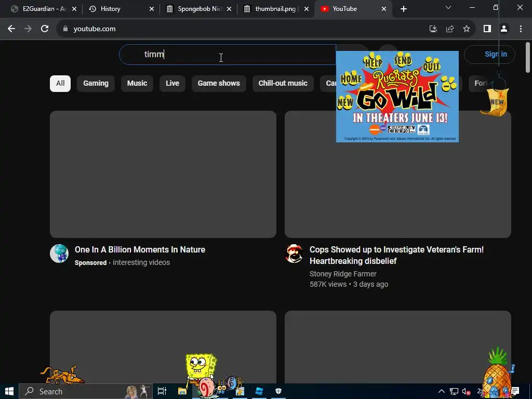The height and width of the screenshot is (399, 532).
Task: Click the Sign in button
Action: pyautogui.click(x=489, y=54)
